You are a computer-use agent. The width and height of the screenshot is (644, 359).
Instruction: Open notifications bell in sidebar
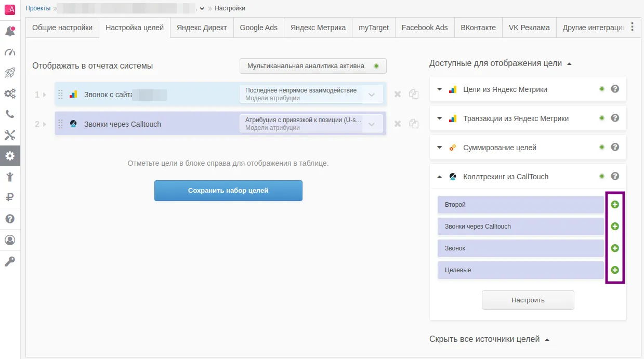click(x=10, y=31)
